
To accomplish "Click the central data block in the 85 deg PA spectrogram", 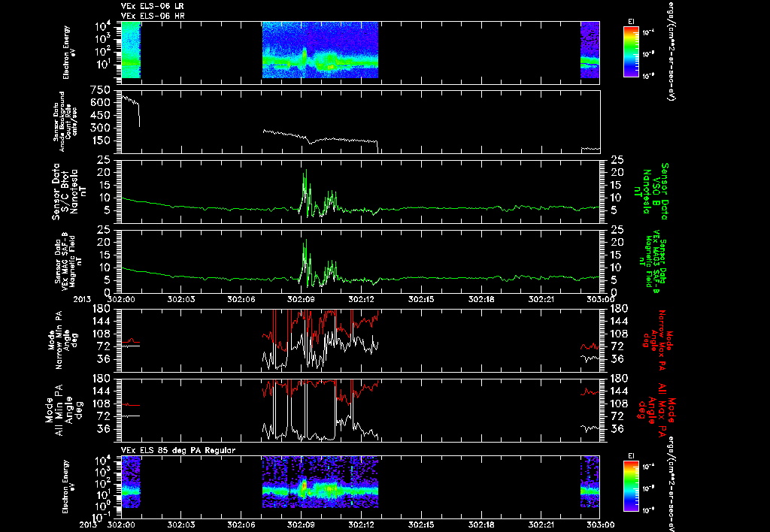I will 320,482.
